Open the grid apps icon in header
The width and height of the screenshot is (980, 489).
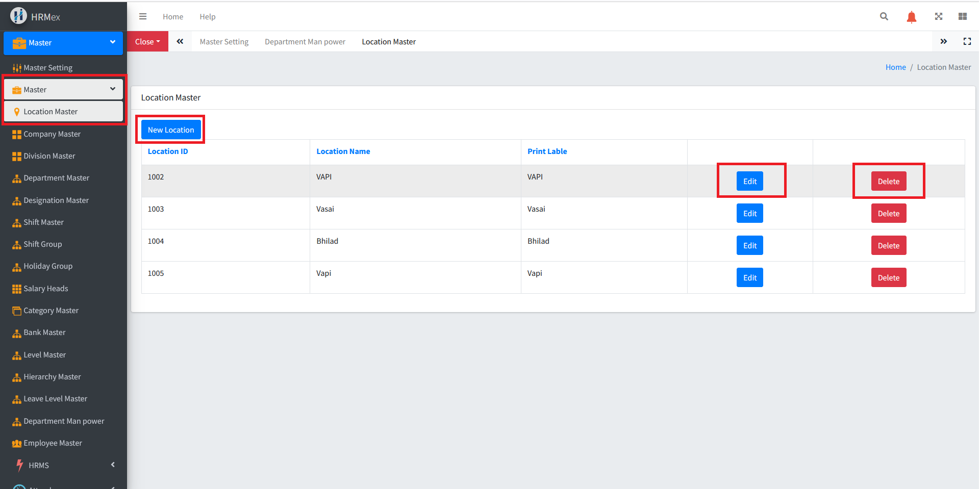[x=962, y=16]
